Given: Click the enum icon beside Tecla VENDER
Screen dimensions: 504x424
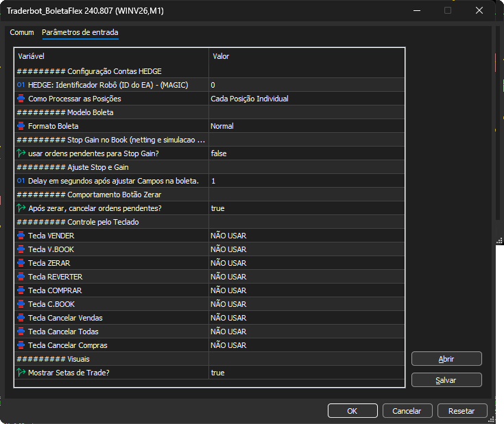Looking at the screenshot, I should [21, 236].
